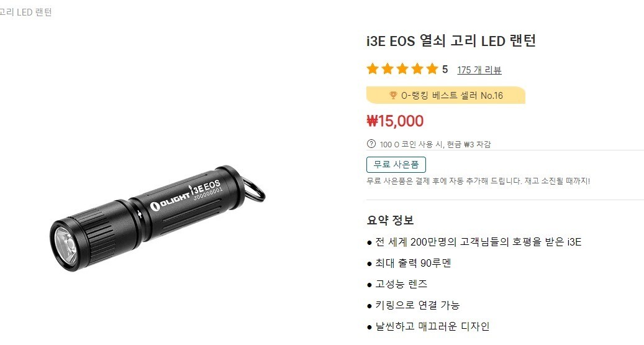
Task: Select the first rating star
Action: 373,68
